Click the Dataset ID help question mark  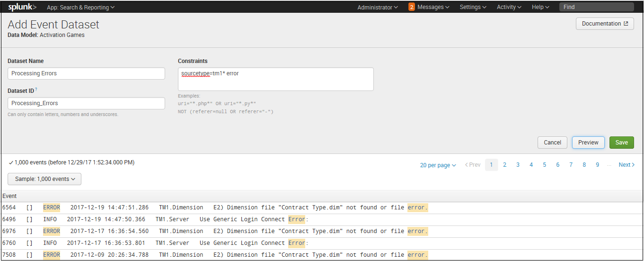coord(36,90)
